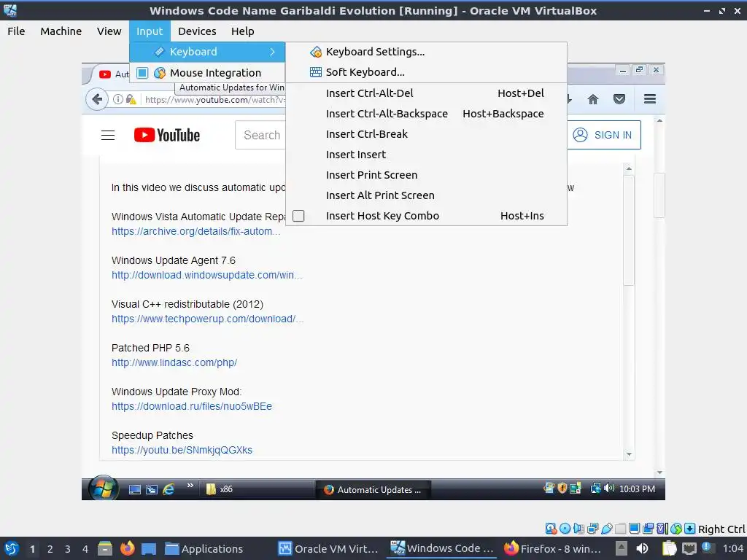This screenshot has width=747, height=560.
Task: Click Switch Between Windows quick launch icon
Action: click(x=152, y=489)
